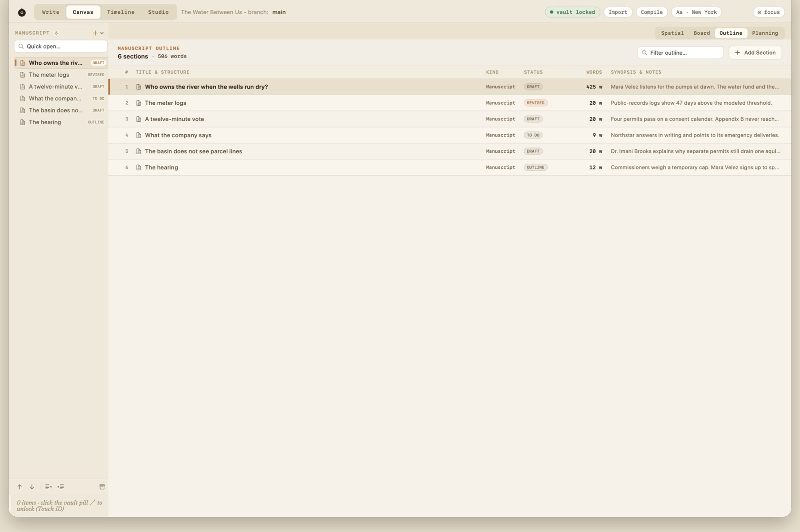
Task: Indent the selected section
Action: tap(61, 487)
